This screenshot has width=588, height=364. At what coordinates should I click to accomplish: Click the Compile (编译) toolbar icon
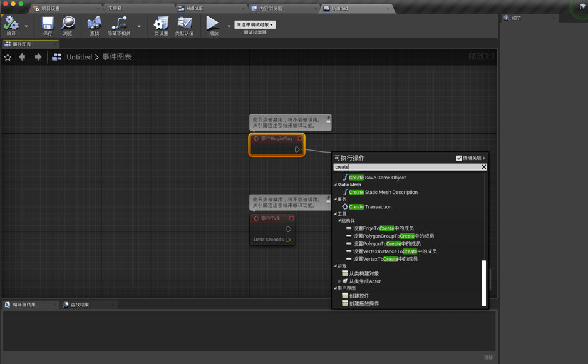[11, 23]
